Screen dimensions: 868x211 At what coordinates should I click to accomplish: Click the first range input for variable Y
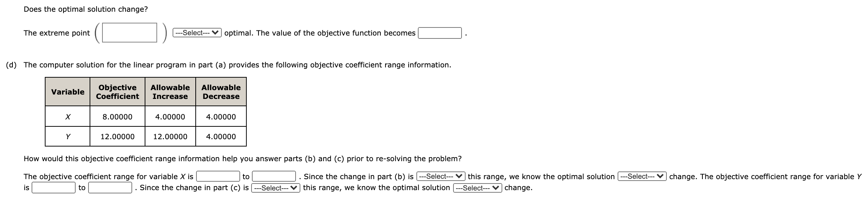[x=53, y=188]
